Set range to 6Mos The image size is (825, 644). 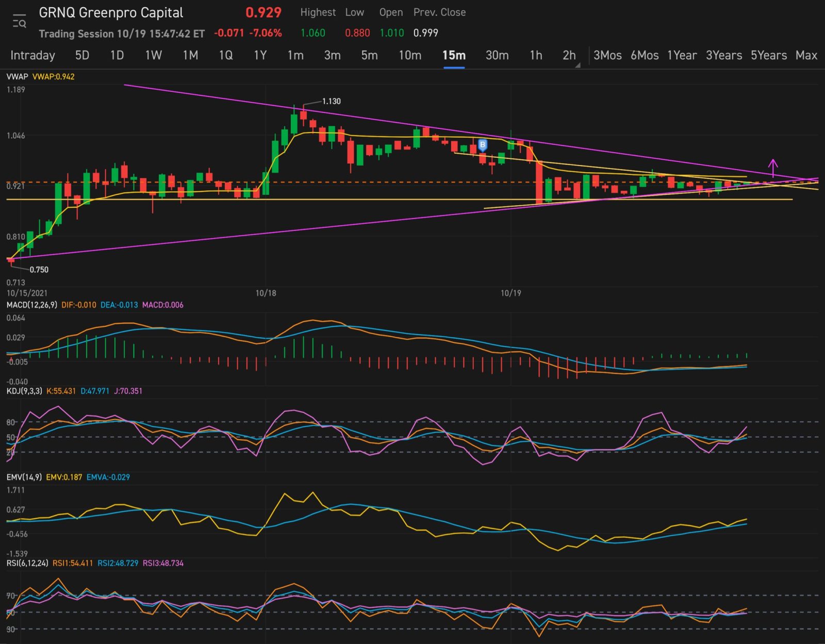(x=645, y=55)
